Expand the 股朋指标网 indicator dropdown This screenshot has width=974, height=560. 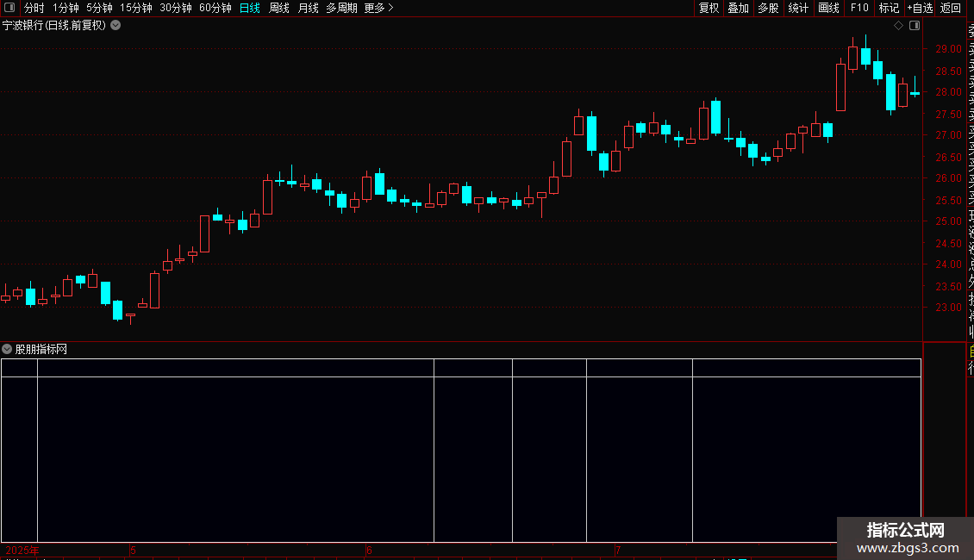[x=7, y=349]
